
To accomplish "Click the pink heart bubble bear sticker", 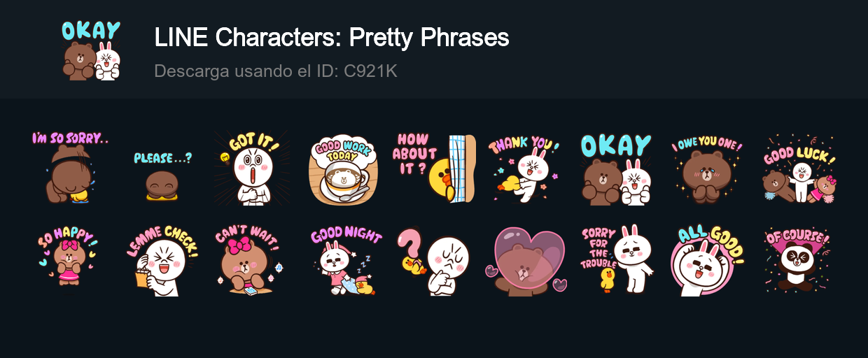I will (x=524, y=260).
